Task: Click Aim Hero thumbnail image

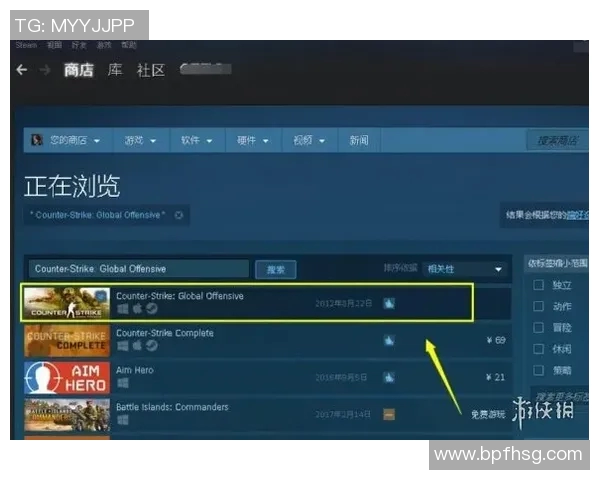Action: 67,378
